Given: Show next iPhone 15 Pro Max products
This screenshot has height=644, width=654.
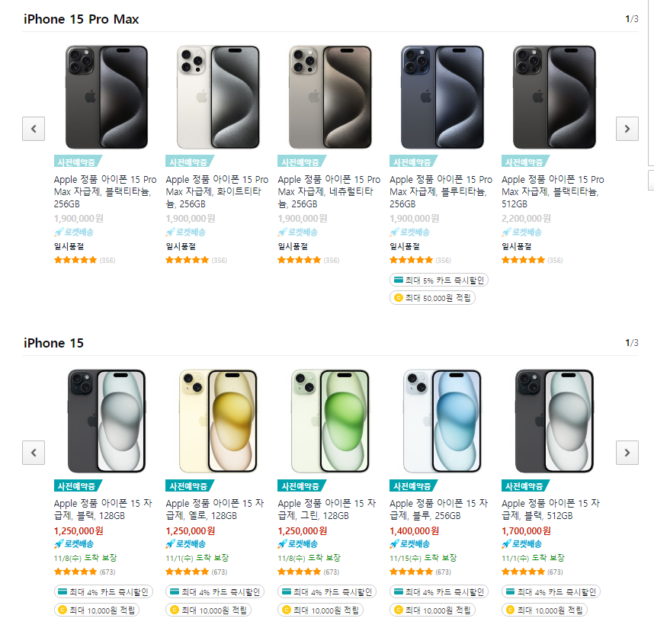Looking at the screenshot, I should point(627,129).
